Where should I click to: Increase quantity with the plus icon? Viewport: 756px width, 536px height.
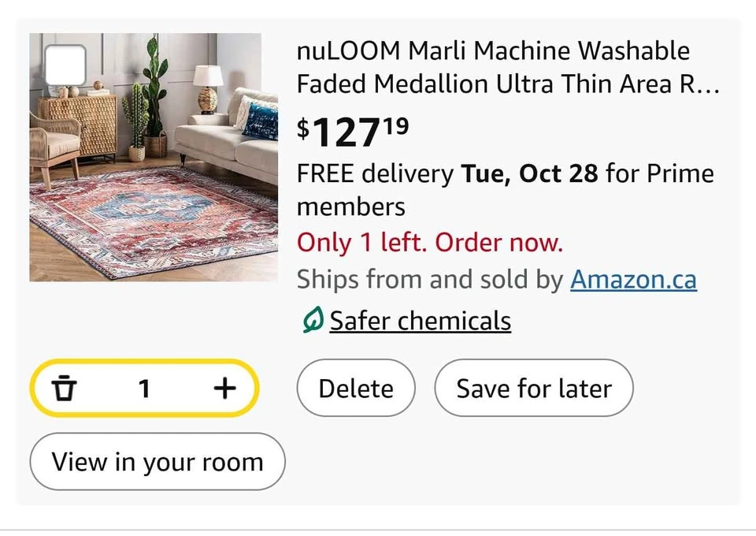[224, 388]
